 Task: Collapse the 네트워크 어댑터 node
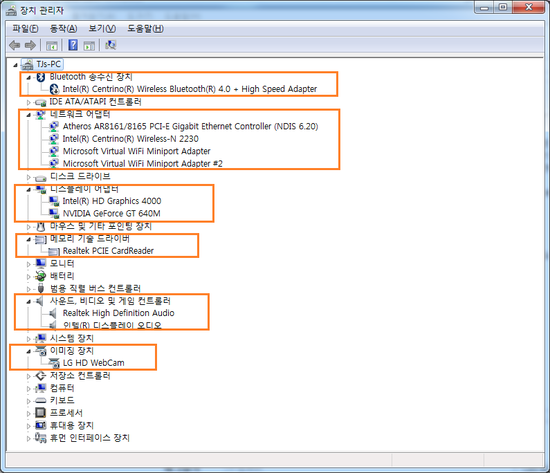click(x=29, y=115)
